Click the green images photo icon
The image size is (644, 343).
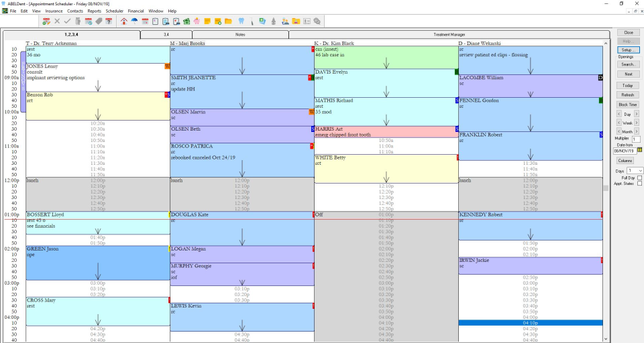tap(261, 21)
